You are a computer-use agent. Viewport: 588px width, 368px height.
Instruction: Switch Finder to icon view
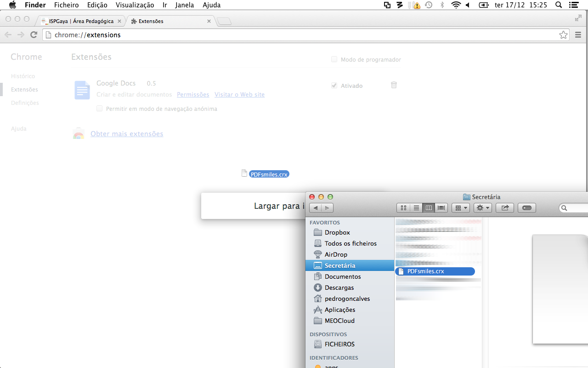[403, 208]
